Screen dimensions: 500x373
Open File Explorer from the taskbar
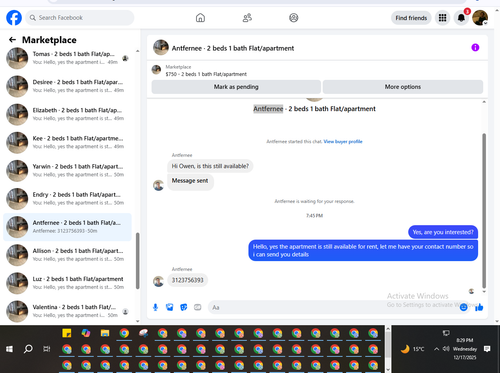pos(105,333)
